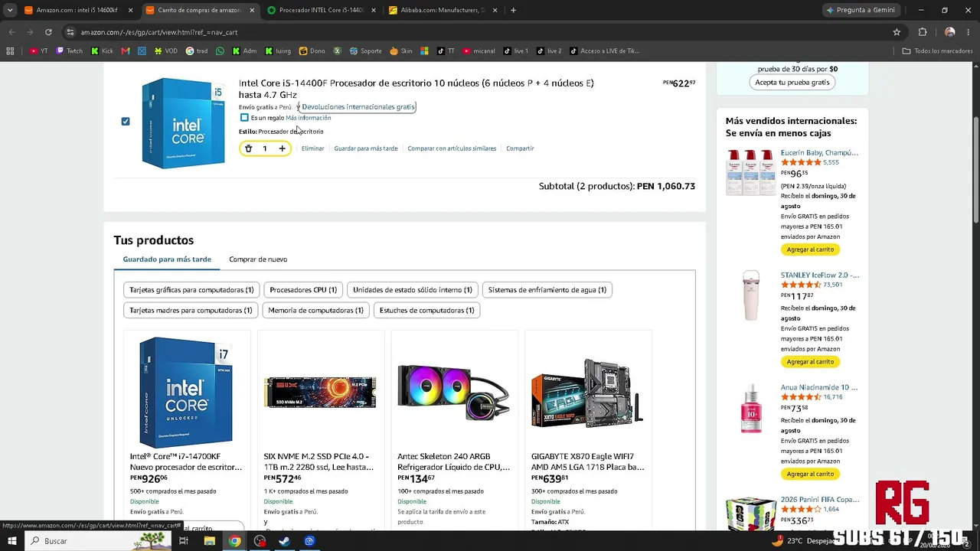Filter by 'Tarjetas gráficas para computadoras (1)'
Screen dimensions: 980x551
click(191, 290)
